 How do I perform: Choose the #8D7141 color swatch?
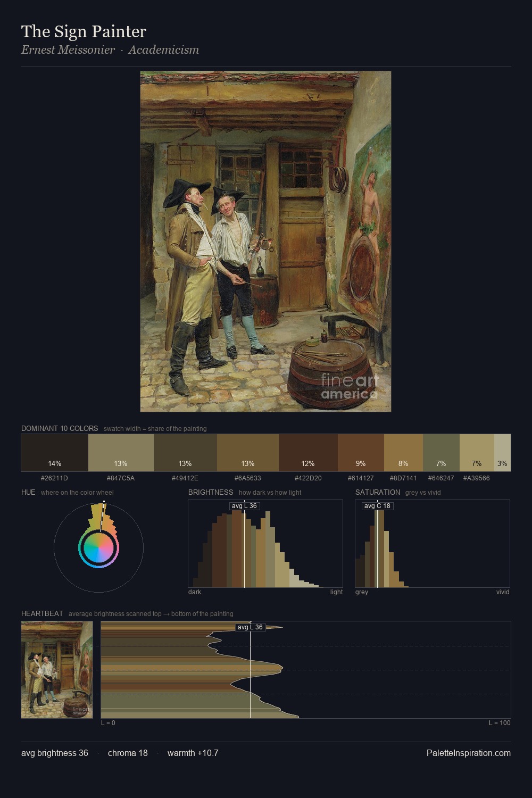click(403, 453)
